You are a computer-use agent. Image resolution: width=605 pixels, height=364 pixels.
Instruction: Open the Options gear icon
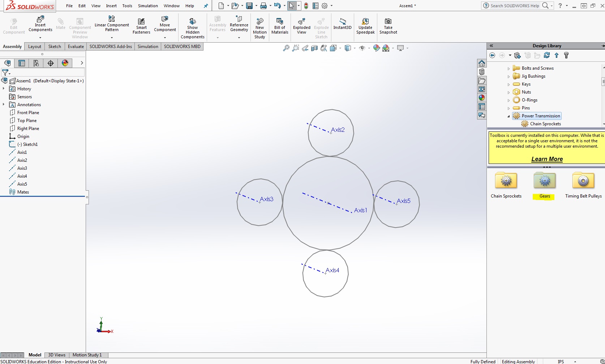coord(325,6)
